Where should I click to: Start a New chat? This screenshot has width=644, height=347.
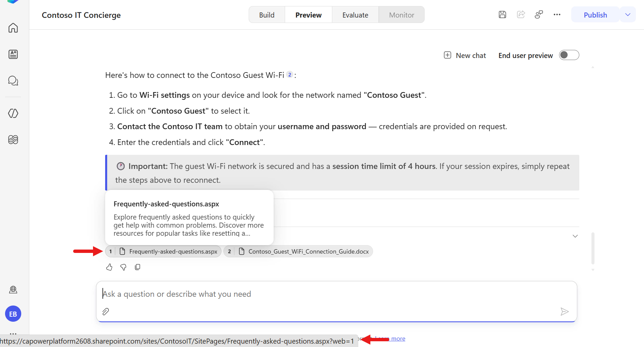pyautogui.click(x=465, y=55)
